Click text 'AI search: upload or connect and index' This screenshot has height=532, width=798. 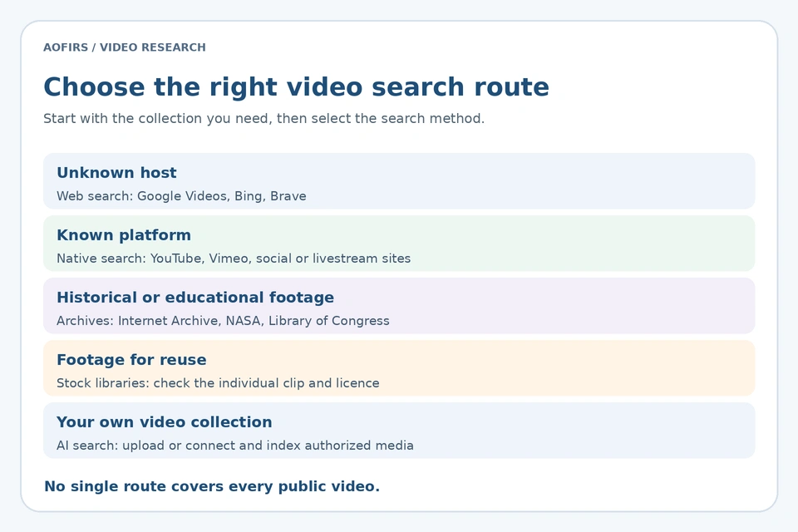tap(179, 446)
